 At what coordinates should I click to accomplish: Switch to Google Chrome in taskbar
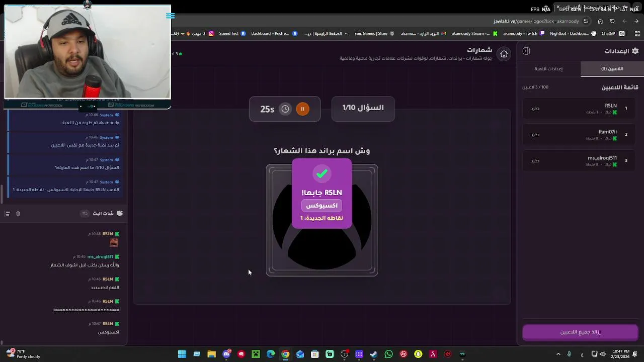click(x=285, y=354)
